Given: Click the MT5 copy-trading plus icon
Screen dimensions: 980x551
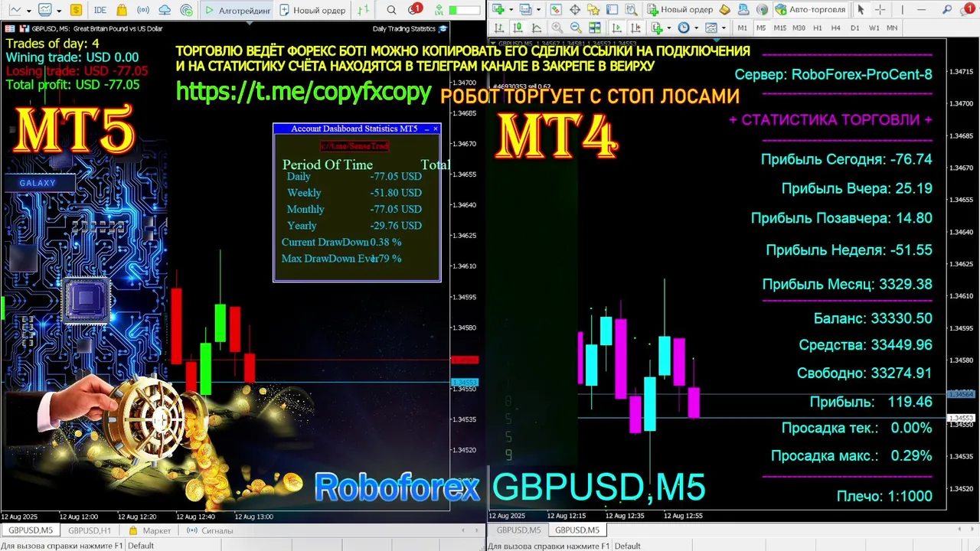Looking at the screenshot, I should pyautogui.click(x=186, y=10).
